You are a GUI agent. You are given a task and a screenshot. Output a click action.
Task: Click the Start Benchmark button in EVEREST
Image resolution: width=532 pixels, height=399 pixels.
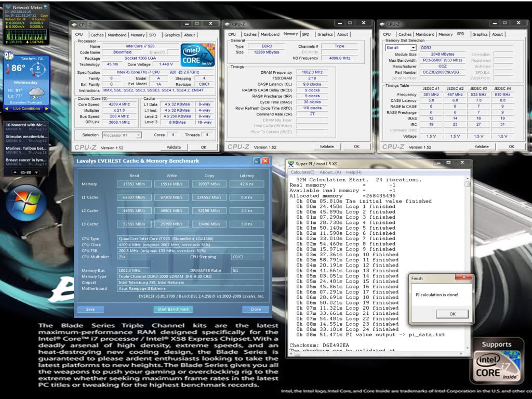[173, 310]
